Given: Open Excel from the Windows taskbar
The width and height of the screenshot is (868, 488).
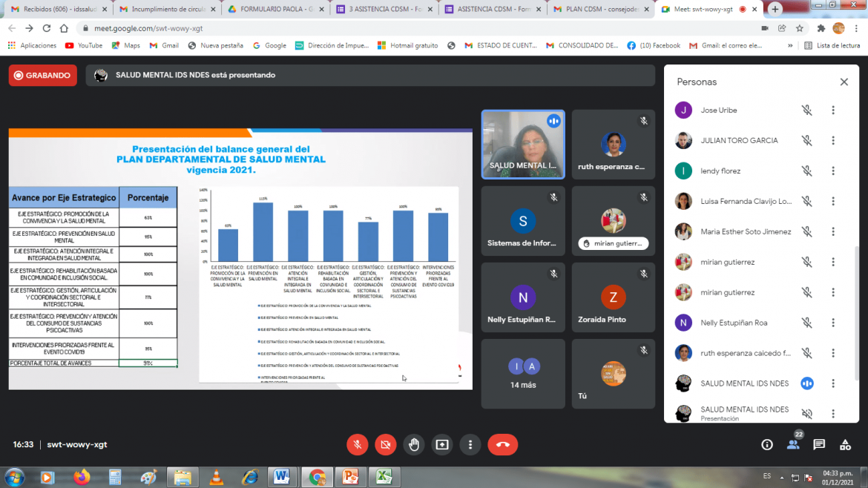Looking at the screenshot, I should 384,477.
